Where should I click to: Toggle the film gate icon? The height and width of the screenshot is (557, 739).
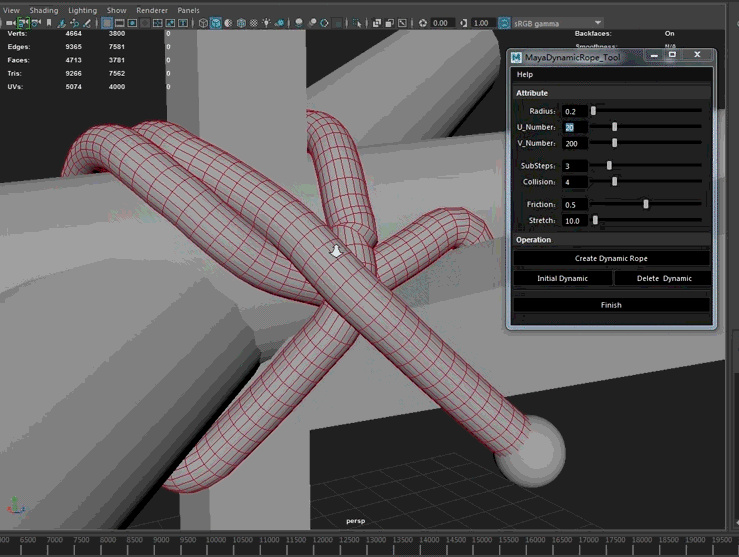click(120, 23)
